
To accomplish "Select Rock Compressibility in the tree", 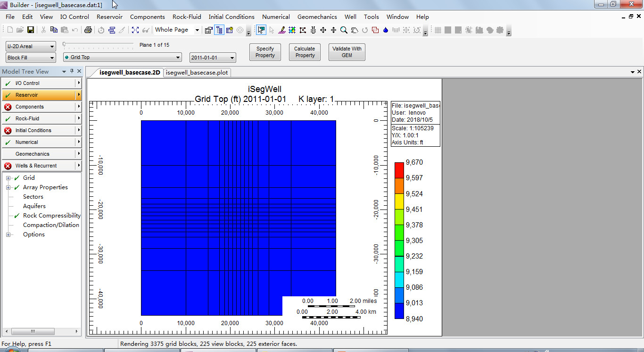I will (51, 216).
